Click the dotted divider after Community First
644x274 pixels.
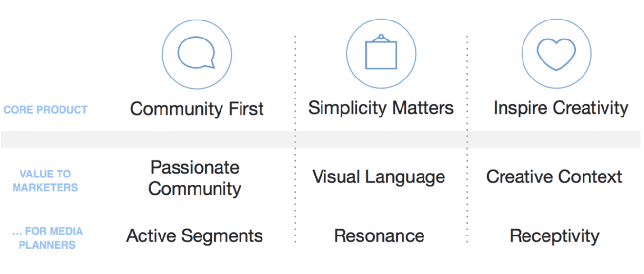pos(295,139)
